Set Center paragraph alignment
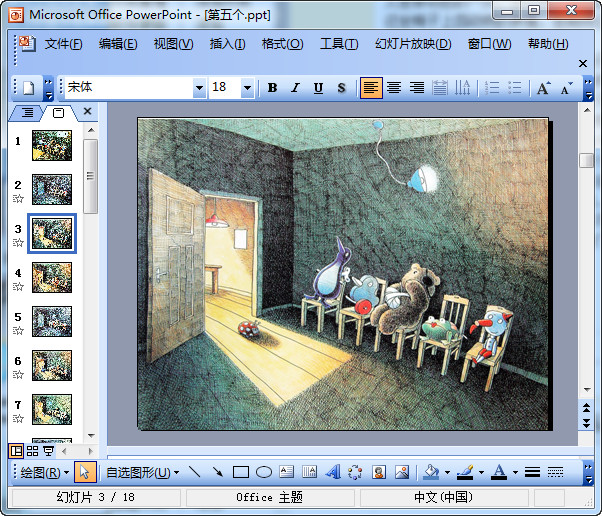This screenshot has width=602, height=516. coord(394,88)
